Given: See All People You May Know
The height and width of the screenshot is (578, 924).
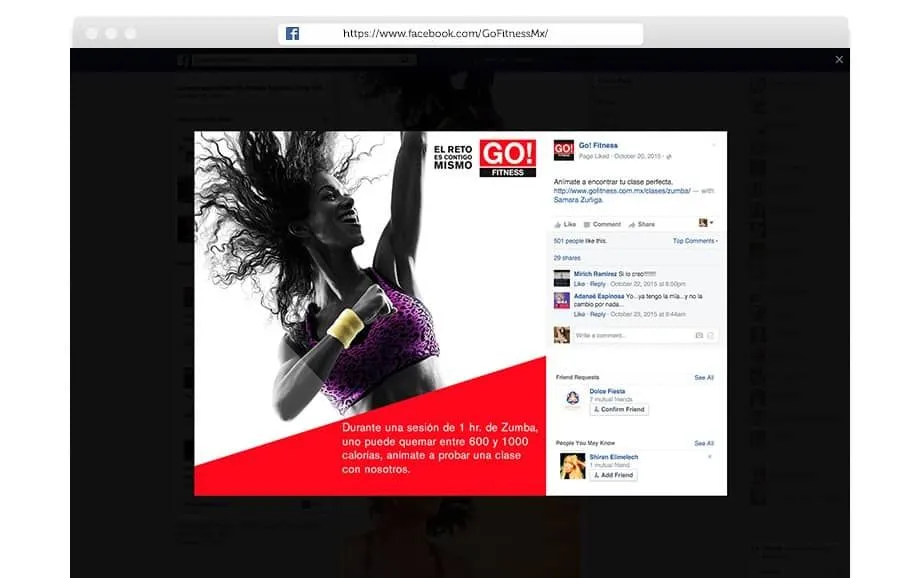Looking at the screenshot, I should click(x=704, y=443).
